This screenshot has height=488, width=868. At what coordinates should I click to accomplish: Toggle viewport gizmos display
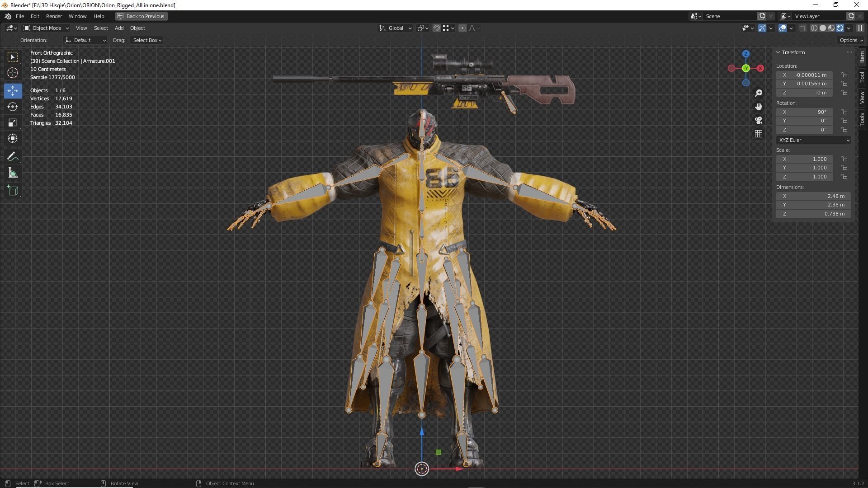[762, 28]
